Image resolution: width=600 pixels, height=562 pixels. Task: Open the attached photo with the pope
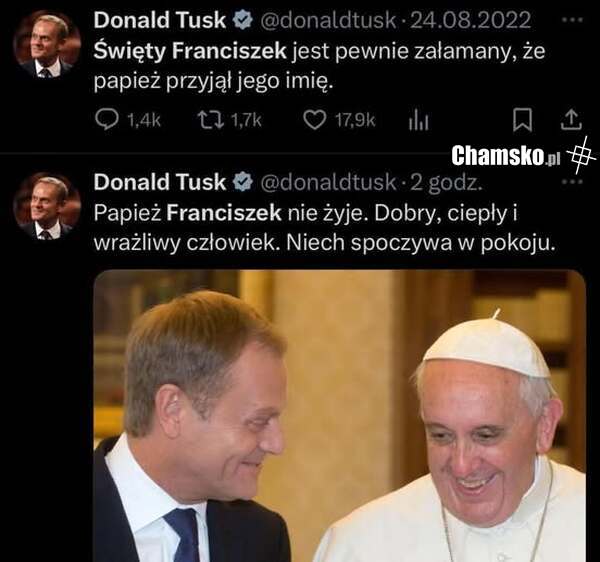340,416
